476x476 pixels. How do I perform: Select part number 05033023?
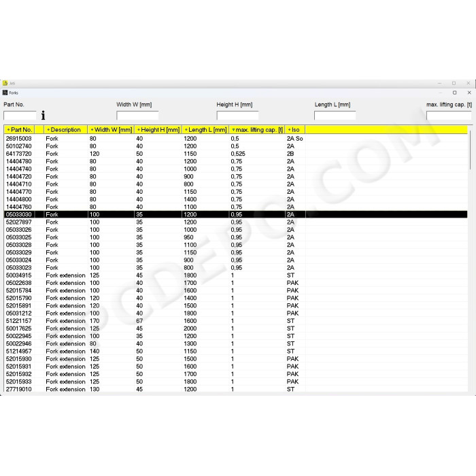click(x=19, y=267)
